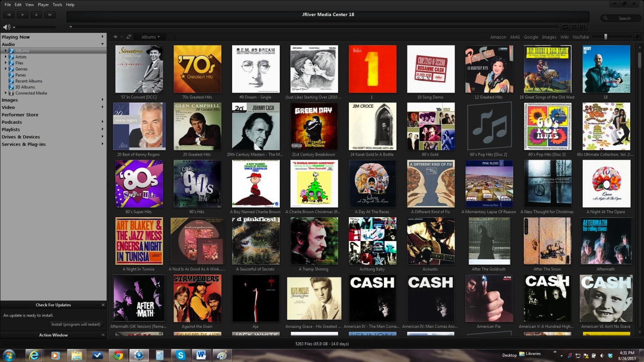Open Internet Explorer from the taskbar
Image resolution: width=644 pixels, height=362 pixels.
click(34, 355)
